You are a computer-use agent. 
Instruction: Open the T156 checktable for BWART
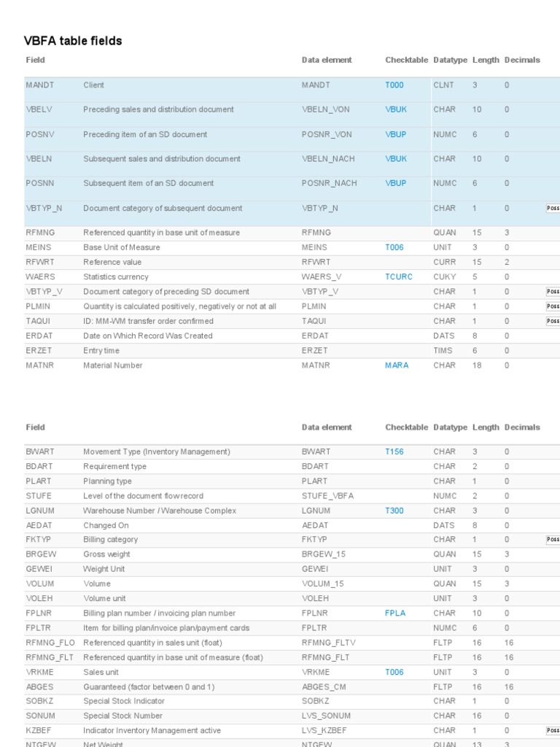[x=394, y=452]
